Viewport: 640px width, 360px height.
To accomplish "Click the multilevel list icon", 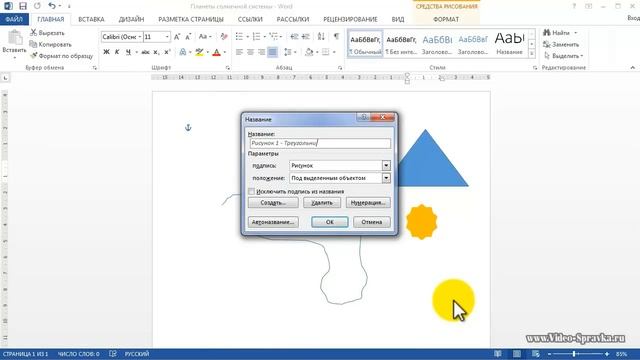I will pos(274,37).
